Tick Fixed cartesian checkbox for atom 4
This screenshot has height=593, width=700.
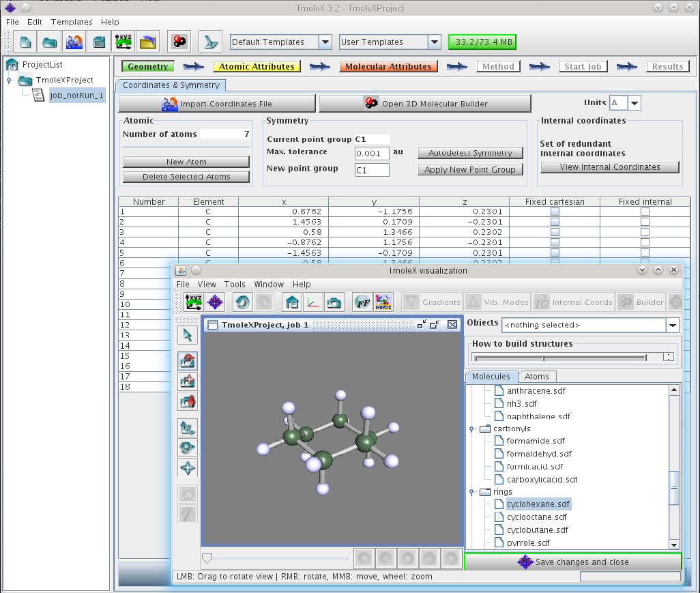[555, 242]
